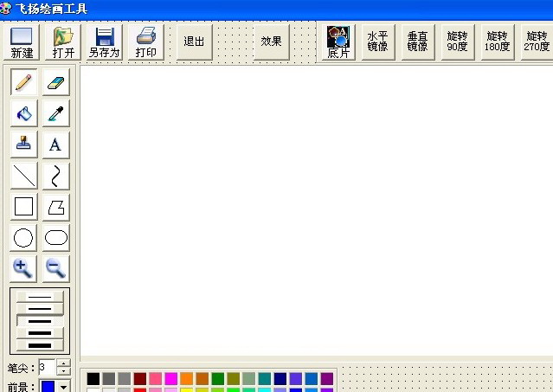Click the 另存为 floppy disk icon
This screenshot has width=553, height=392.
tap(105, 42)
